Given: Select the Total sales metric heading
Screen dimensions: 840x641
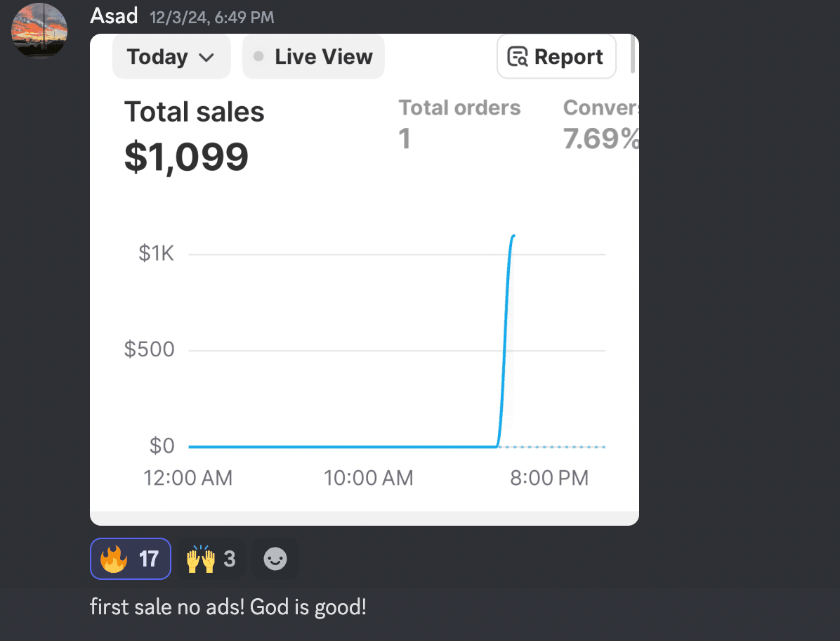Looking at the screenshot, I should [x=195, y=112].
